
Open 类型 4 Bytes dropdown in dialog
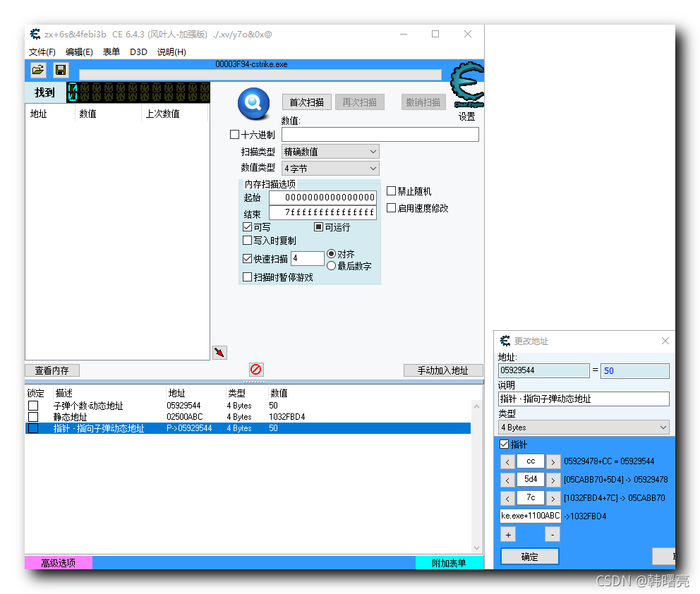pos(584,427)
